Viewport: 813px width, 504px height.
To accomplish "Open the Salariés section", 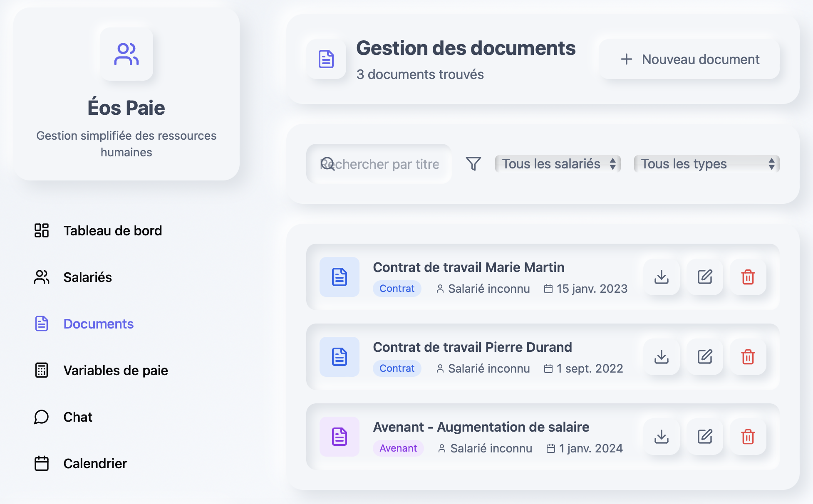I will [x=87, y=277].
